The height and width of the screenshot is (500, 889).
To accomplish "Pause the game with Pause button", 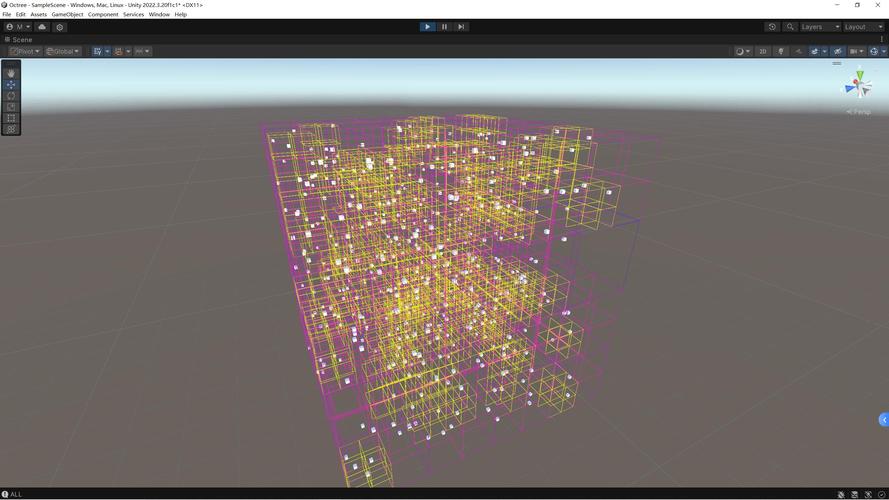I will pyautogui.click(x=444, y=27).
